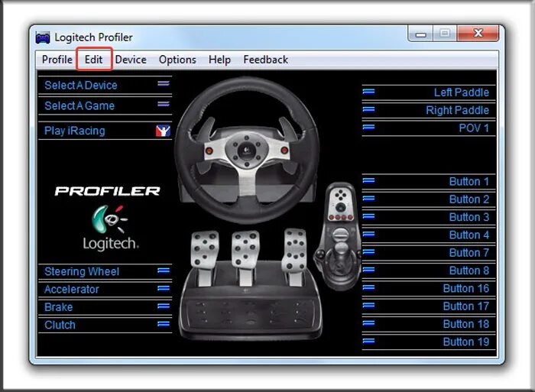Click bars icon next to Button 4
Viewport: 535px width, 392px height.
tap(368, 234)
